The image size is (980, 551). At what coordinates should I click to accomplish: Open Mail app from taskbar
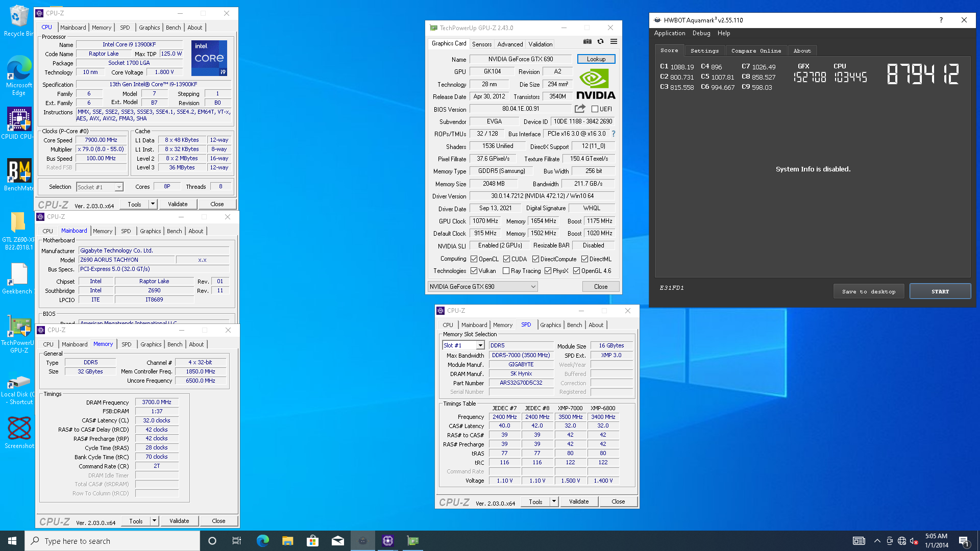337,541
